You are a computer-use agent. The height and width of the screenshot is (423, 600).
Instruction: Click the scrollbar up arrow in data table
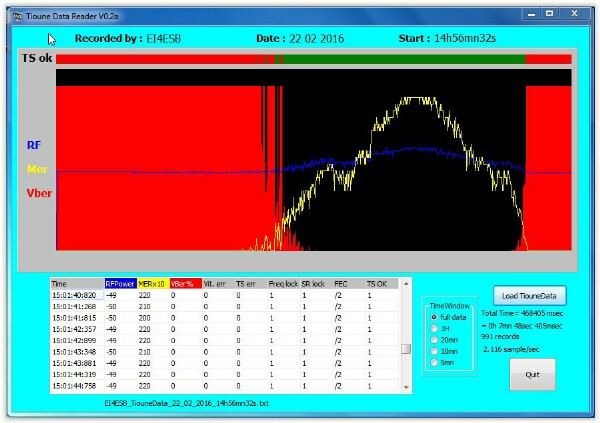pyautogui.click(x=406, y=283)
